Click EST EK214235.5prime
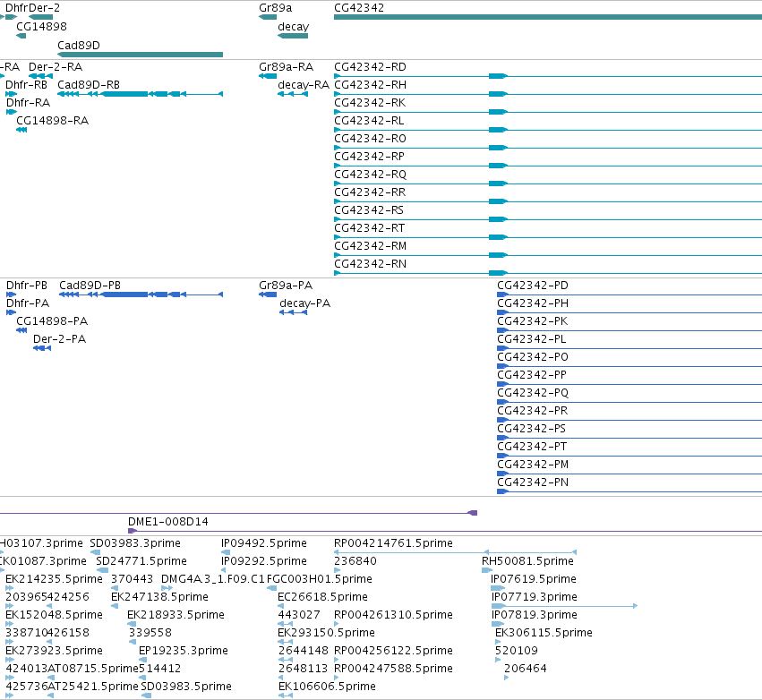 coord(54,579)
